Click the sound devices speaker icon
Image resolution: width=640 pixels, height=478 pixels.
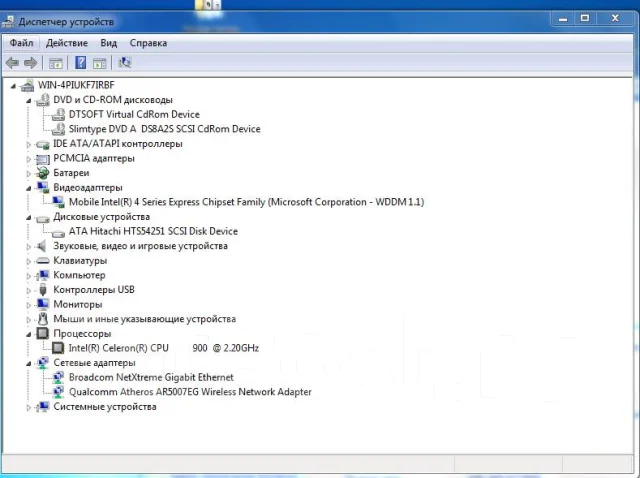(x=42, y=246)
